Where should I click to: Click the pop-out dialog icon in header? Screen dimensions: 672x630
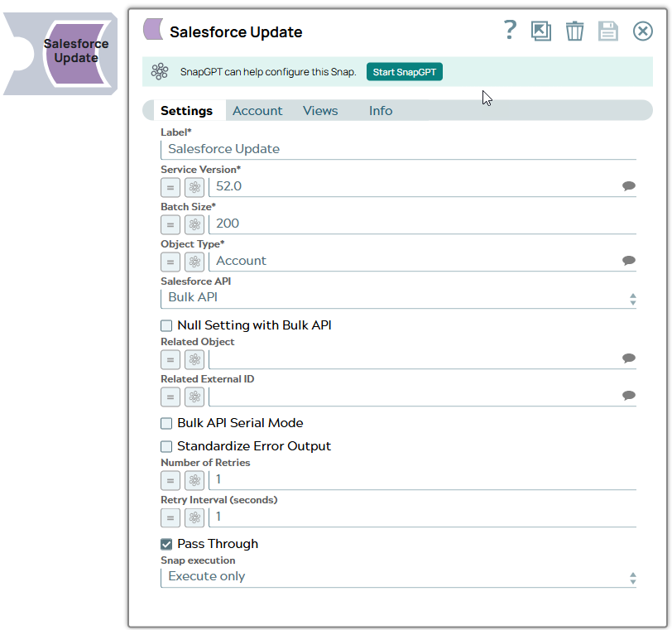tap(541, 31)
